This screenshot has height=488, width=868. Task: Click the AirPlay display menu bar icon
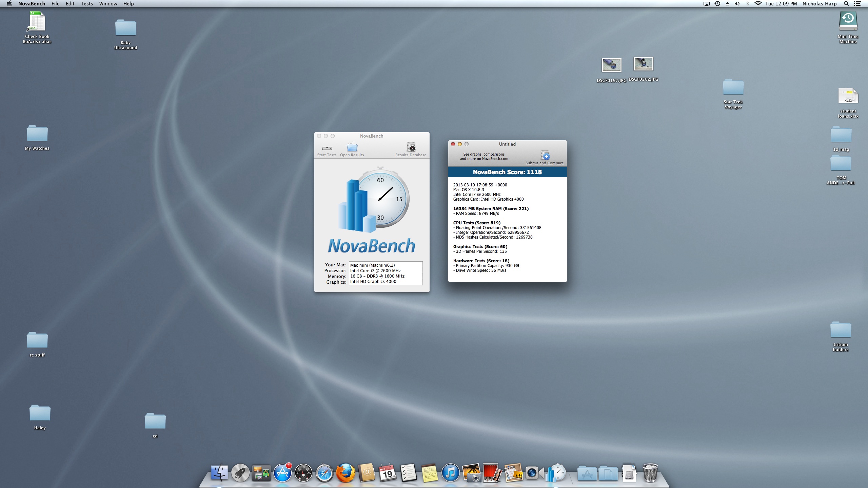pyautogui.click(x=707, y=4)
